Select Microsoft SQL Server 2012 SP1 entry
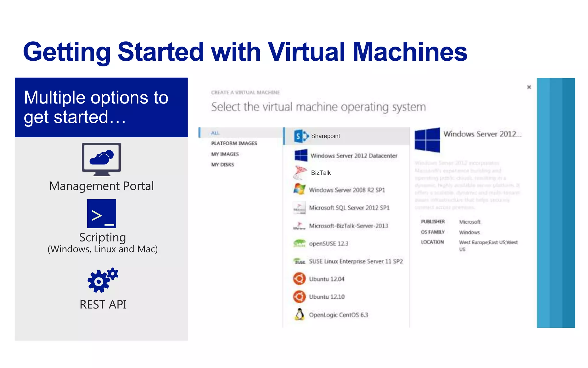Screen dimensions: 588x368 tap(349, 208)
